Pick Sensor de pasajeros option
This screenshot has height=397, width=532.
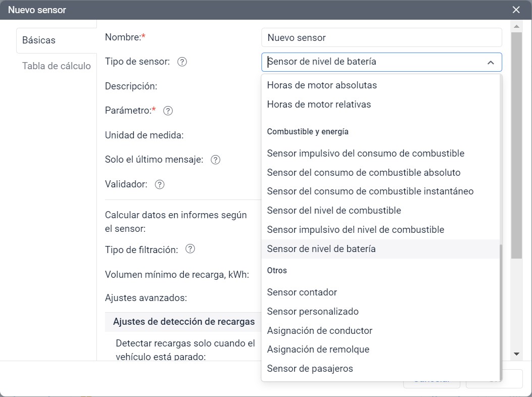click(x=310, y=368)
